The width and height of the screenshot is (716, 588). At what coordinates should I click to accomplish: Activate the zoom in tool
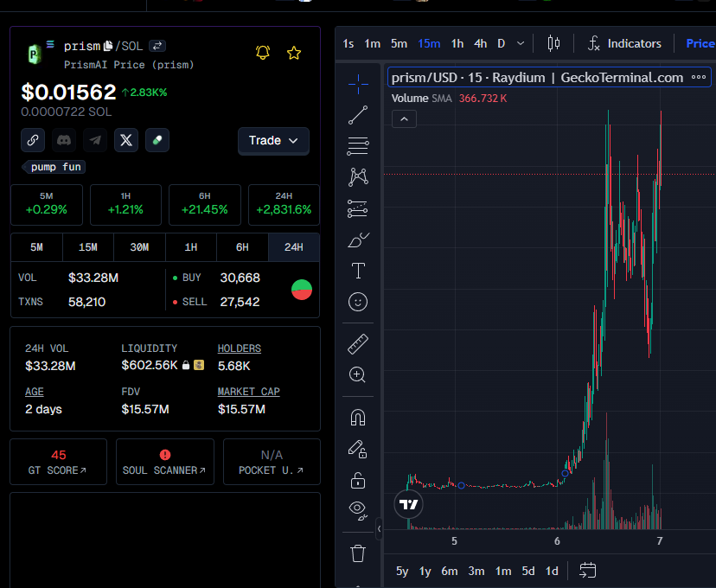tap(358, 374)
